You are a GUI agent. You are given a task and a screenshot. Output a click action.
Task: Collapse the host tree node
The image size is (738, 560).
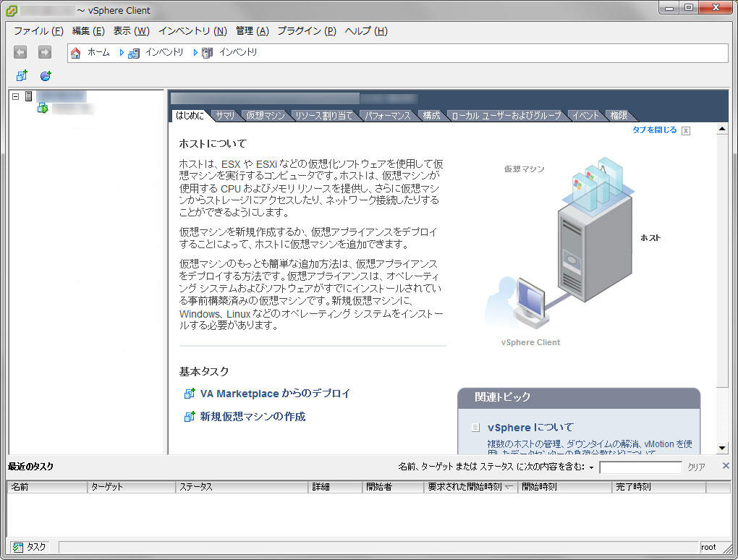click(x=15, y=96)
